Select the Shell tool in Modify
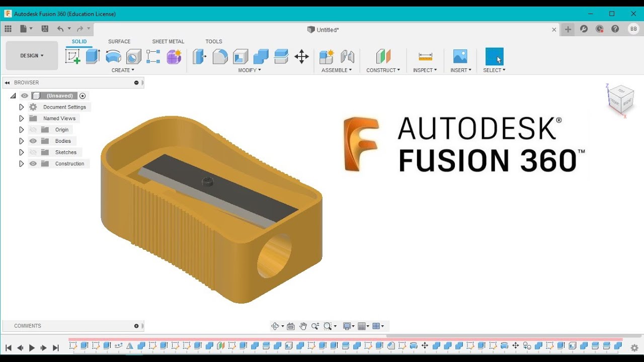The image size is (644, 362). tap(240, 56)
